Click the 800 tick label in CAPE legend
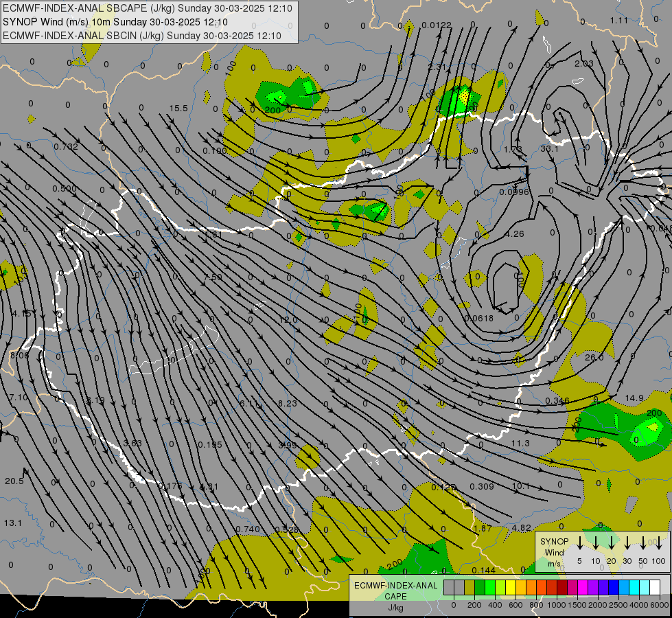This screenshot has width=672, height=618. click(x=536, y=605)
